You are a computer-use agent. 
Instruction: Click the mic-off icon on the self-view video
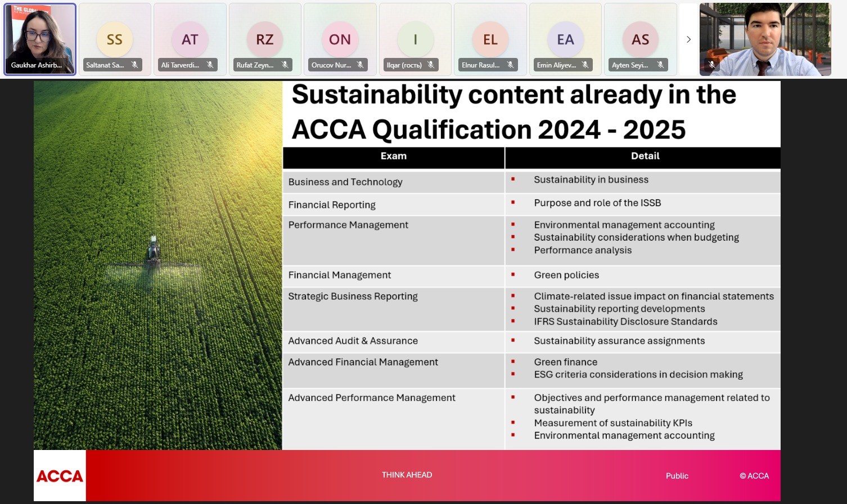(x=712, y=65)
